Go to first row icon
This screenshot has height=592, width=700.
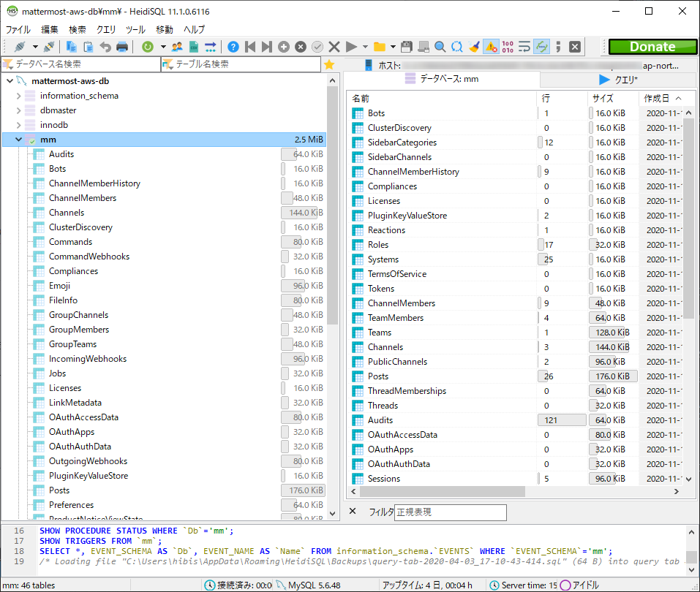(250, 47)
